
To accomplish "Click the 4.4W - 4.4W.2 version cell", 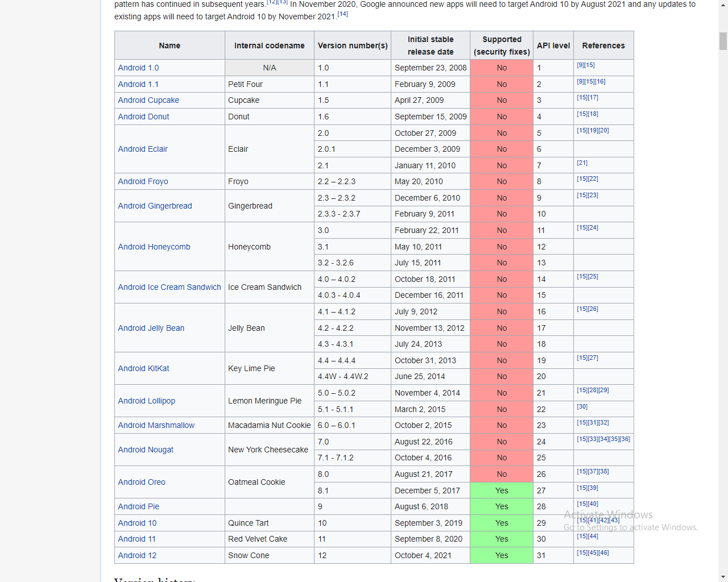I will coord(353,376).
